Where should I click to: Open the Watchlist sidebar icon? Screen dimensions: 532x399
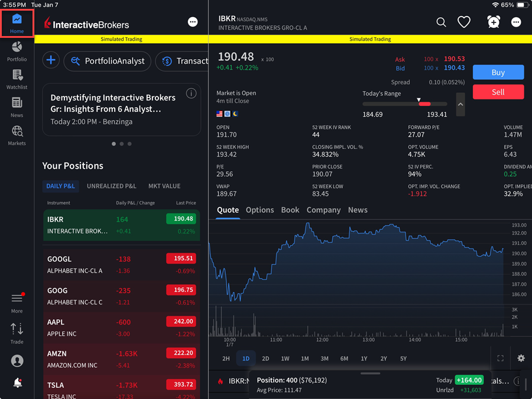[17, 79]
